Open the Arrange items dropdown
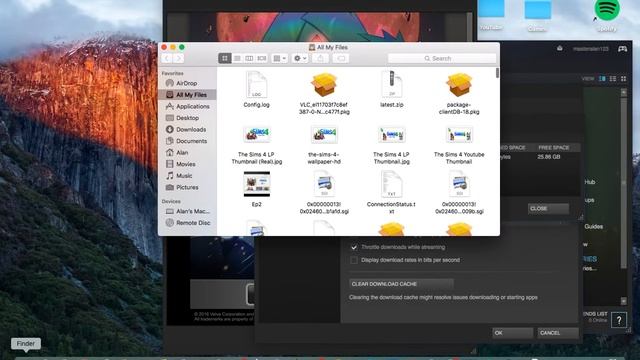This screenshot has width=640, height=360. coord(280,58)
